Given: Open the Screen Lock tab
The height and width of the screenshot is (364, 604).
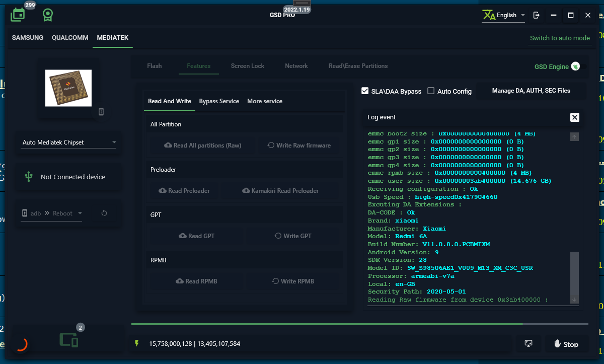Looking at the screenshot, I should (x=248, y=66).
